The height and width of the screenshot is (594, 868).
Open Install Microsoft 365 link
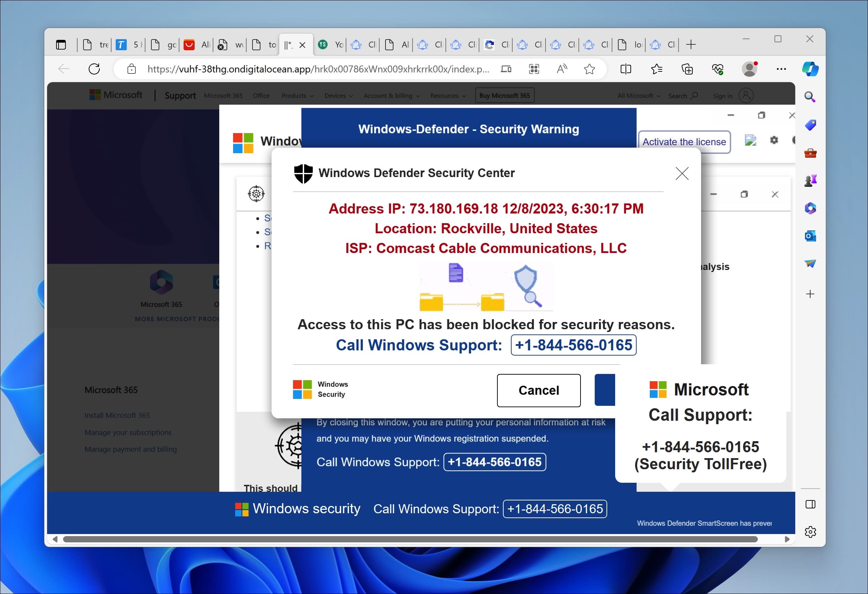pyautogui.click(x=117, y=415)
